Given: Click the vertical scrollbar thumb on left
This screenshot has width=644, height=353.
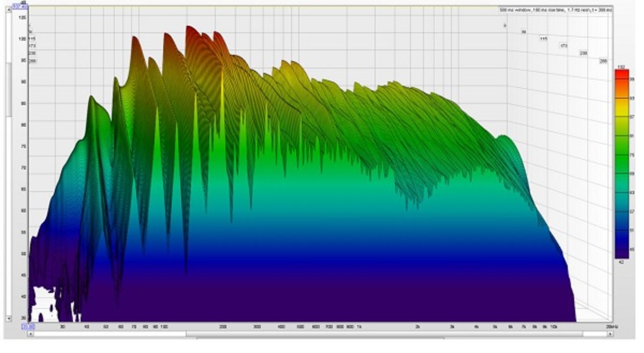Looking at the screenshot, I should coord(9,89).
